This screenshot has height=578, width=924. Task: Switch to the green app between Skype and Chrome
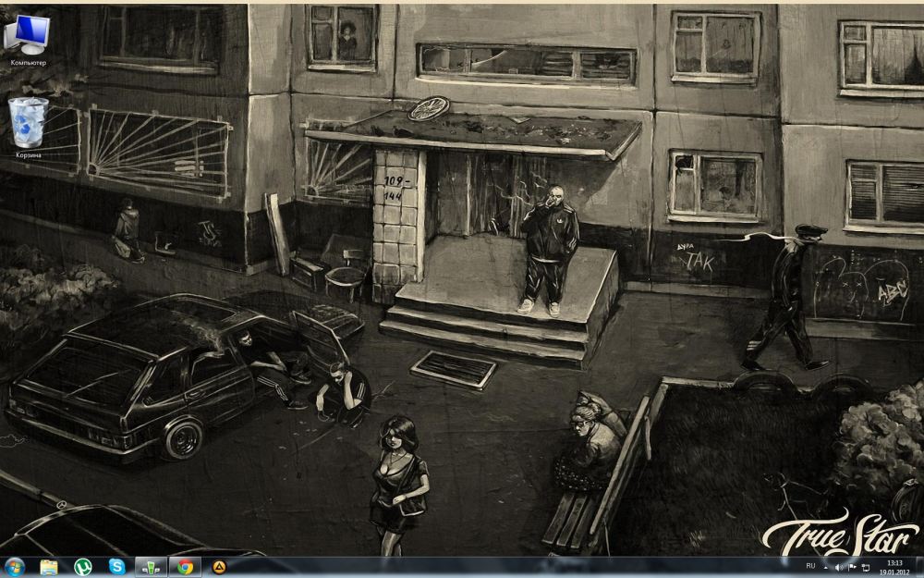tap(151, 568)
